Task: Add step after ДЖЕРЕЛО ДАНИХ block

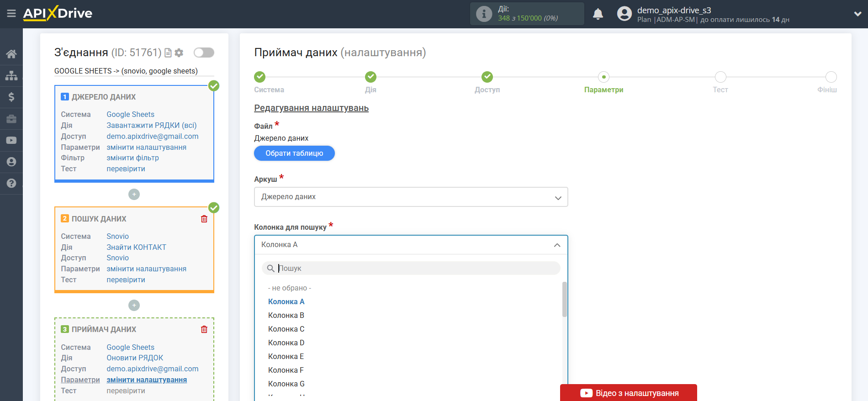Action: pyautogui.click(x=134, y=194)
